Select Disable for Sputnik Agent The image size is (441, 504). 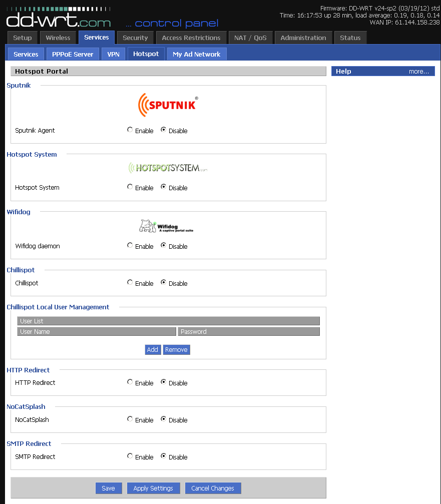pos(163,130)
